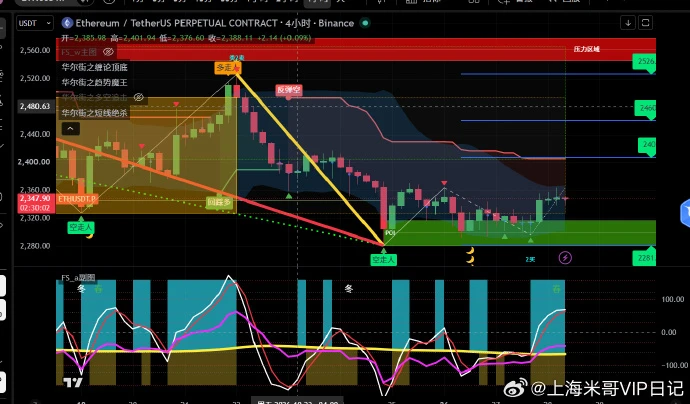Click the 2天 text label
This screenshot has height=404, width=690.
(530, 260)
